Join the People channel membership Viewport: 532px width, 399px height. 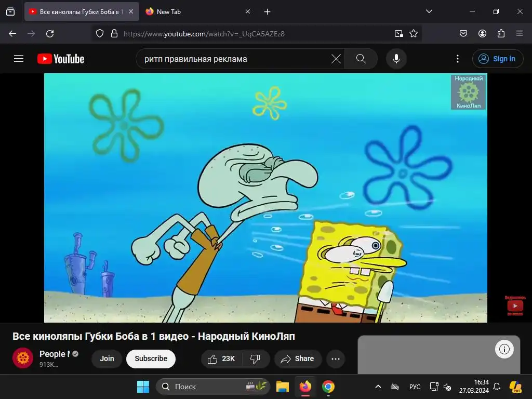click(x=107, y=358)
